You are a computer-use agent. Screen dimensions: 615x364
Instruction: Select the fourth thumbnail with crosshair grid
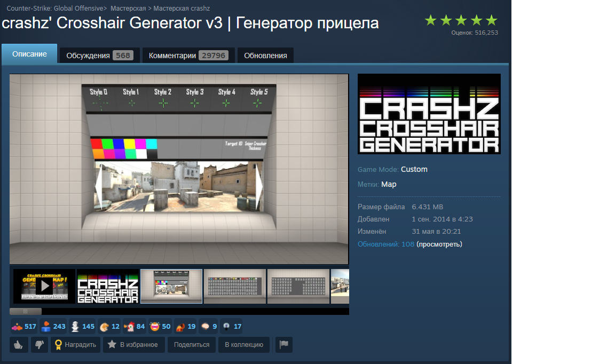[235, 286]
